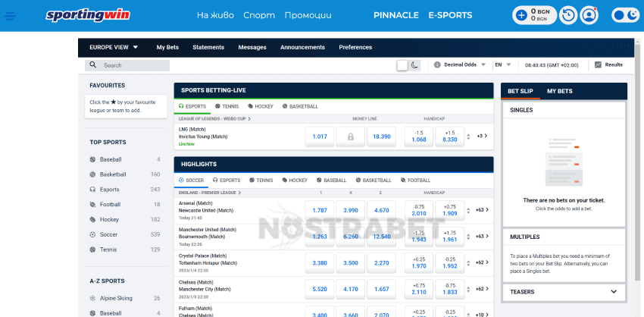Bet on Manchester City win at 1.657
Screen dimensions: 644x317
click(382, 290)
